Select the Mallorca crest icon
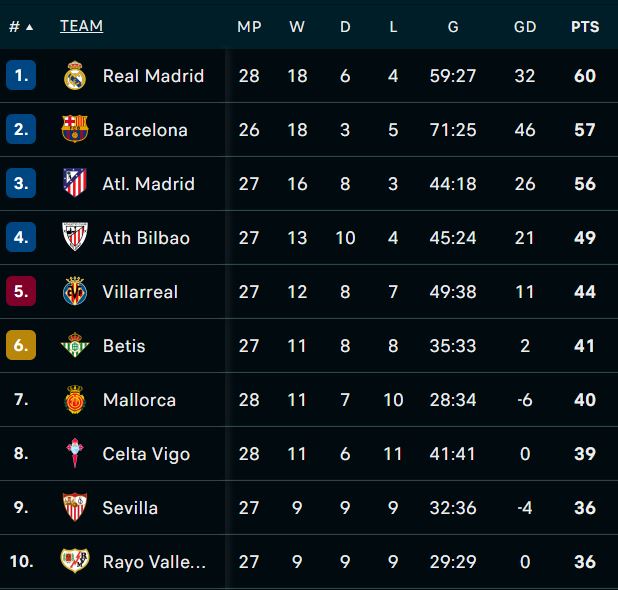618x590 pixels. pyautogui.click(x=75, y=399)
